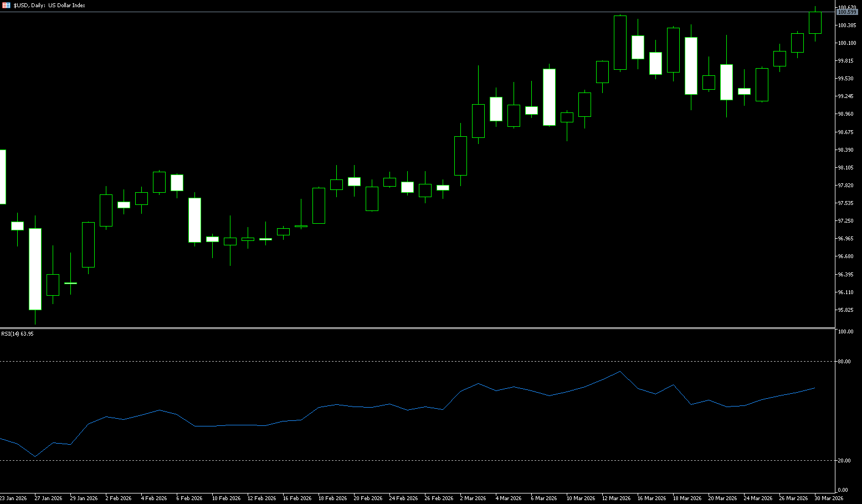Click the 95.825 price axis label
Viewport: 862px width, 504px height.
(847, 310)
